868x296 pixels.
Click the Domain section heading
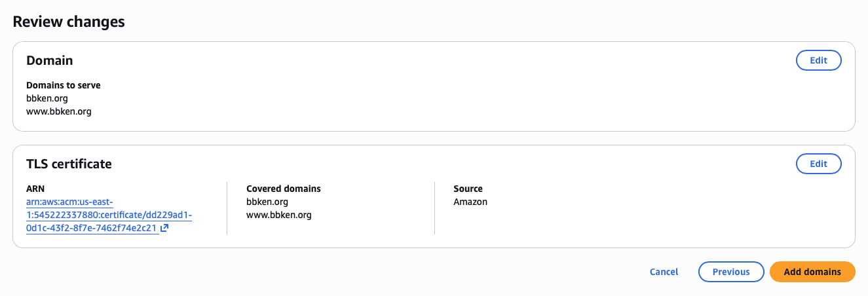(49, 60)
